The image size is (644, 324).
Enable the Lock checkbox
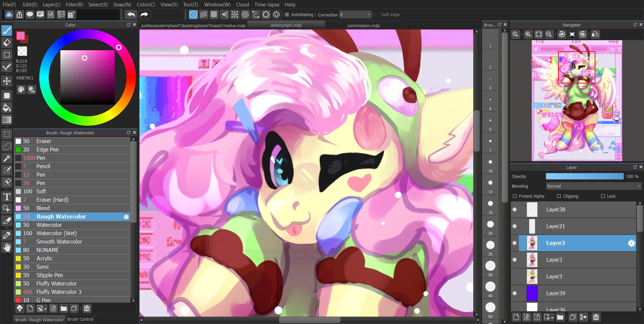click(603, 196)
